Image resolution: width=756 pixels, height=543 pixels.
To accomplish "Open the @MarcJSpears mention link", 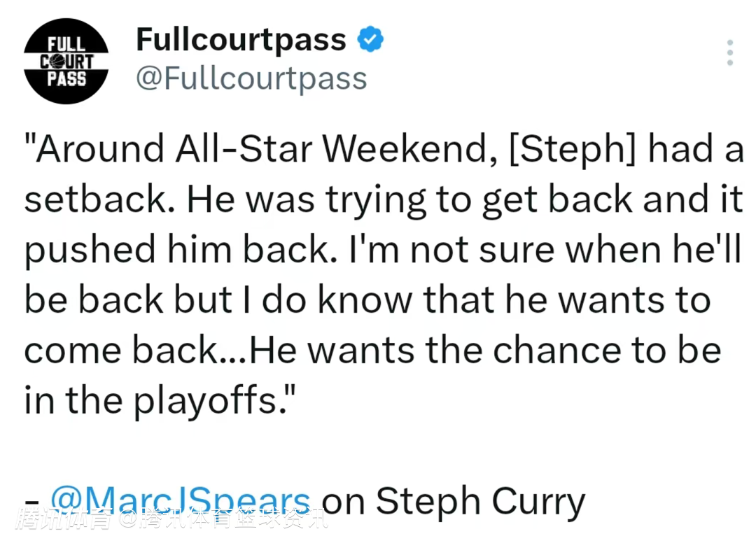I will coord(181,501).
